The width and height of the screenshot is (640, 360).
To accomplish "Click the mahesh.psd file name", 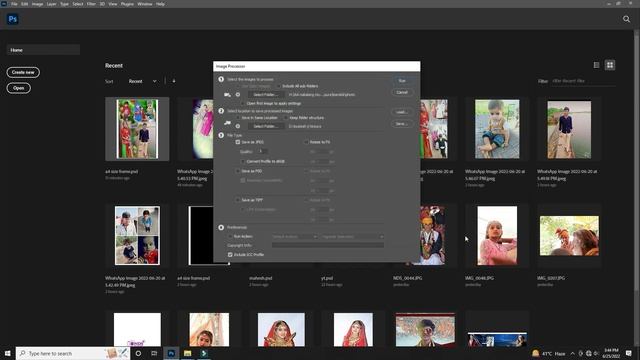I will 260,278.
